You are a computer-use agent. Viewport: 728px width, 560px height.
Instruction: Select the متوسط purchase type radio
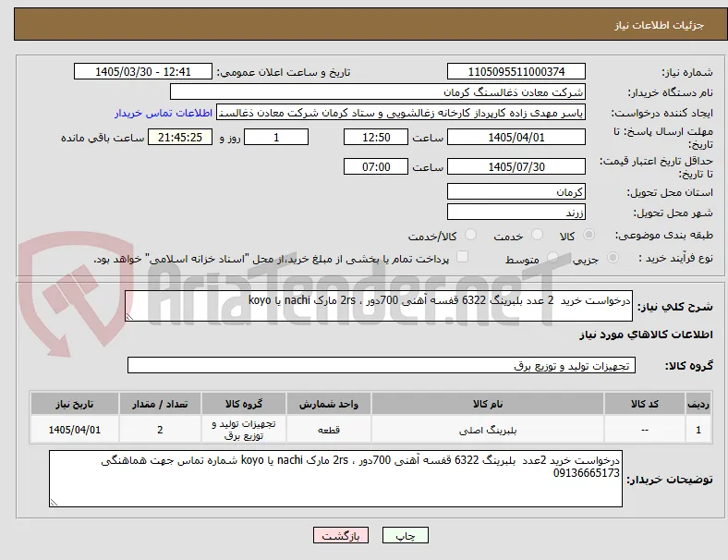[552, 257]
